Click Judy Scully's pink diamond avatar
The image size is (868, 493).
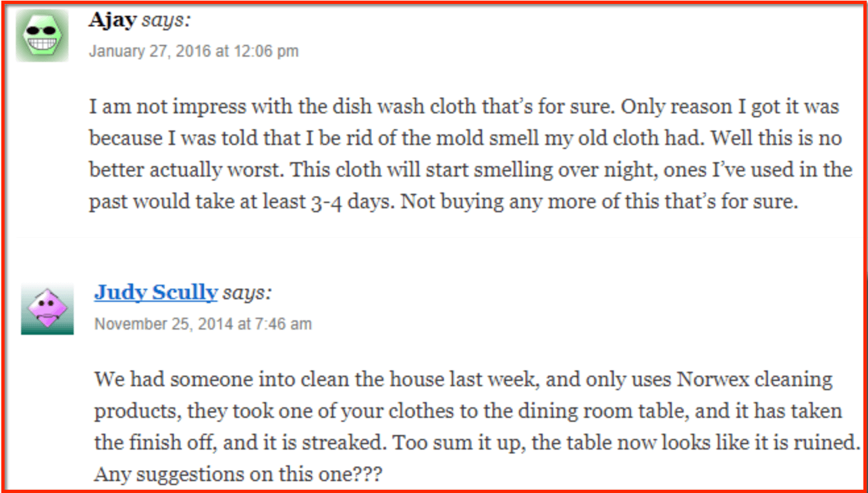pos(47,309)
